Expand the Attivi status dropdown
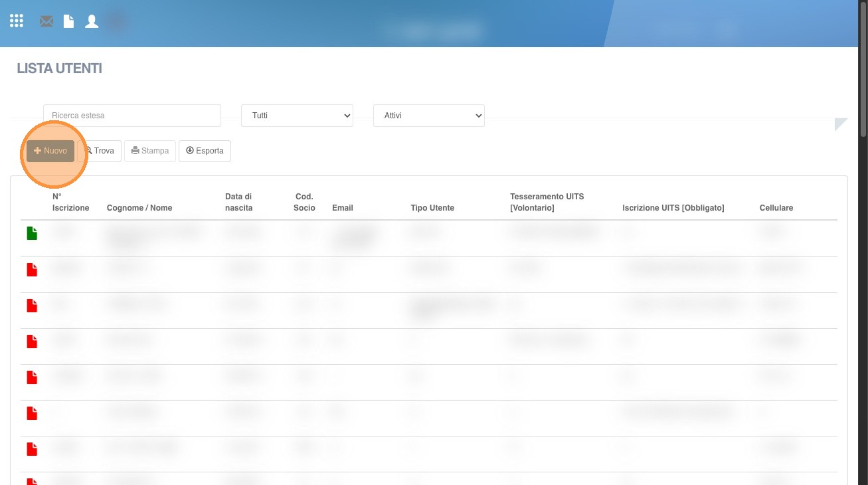868x485 pixels. coord(429,116)
